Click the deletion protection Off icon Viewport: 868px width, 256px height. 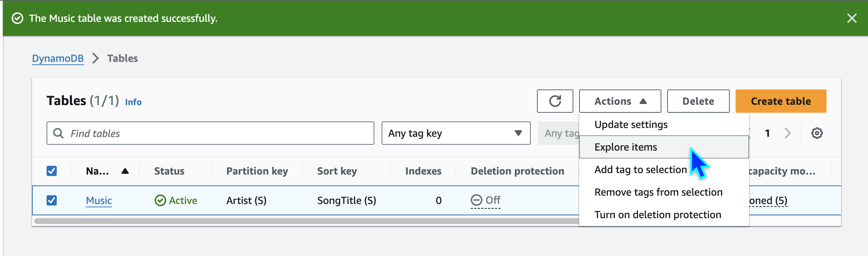[x=476, y=200]
